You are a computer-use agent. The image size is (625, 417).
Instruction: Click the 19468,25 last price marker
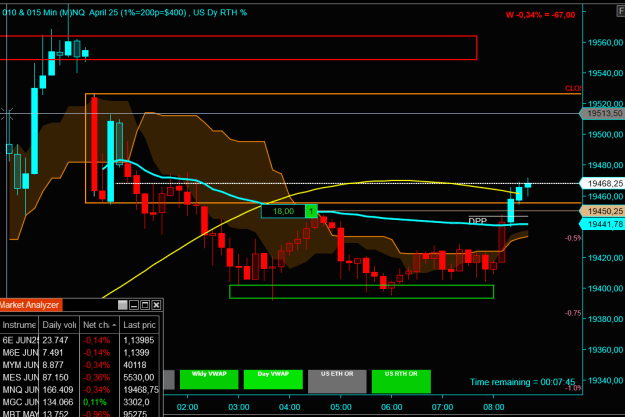pyautogui.click(x=603, y=183)
